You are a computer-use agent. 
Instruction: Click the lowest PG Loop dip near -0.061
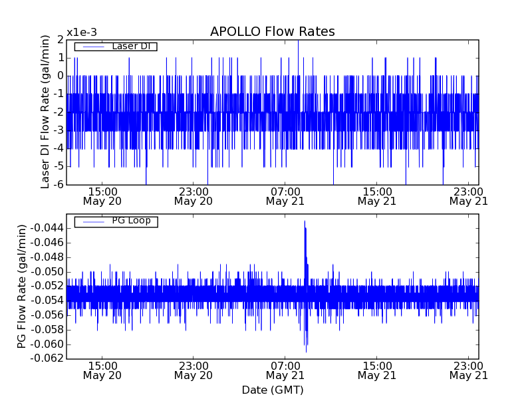[306, 351]
